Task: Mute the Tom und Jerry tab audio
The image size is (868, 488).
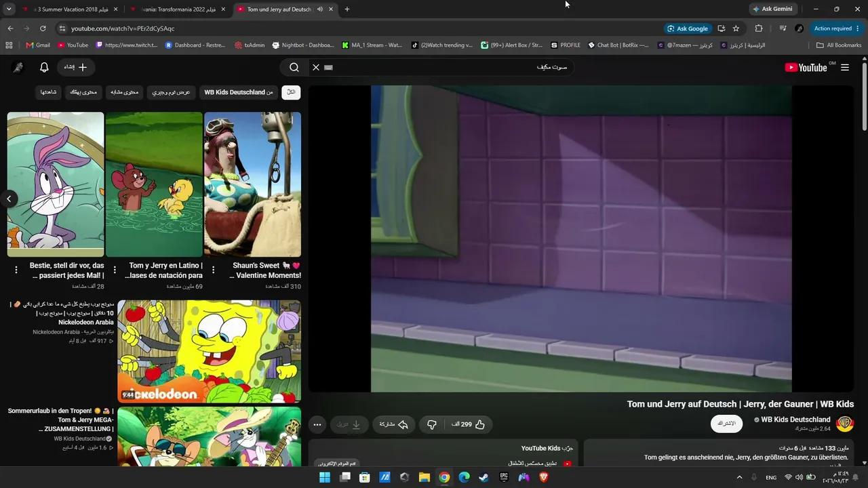Action: click(320, 9)
